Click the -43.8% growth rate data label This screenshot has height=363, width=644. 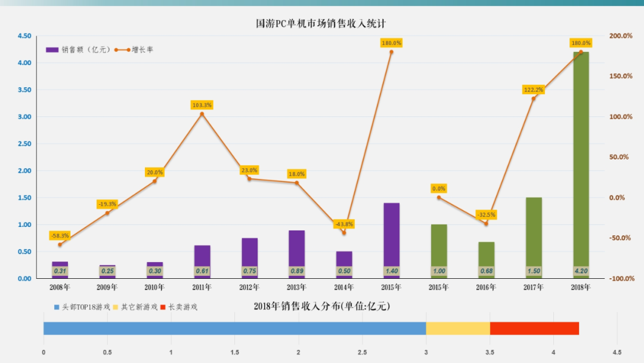click(x=344, y=224)
